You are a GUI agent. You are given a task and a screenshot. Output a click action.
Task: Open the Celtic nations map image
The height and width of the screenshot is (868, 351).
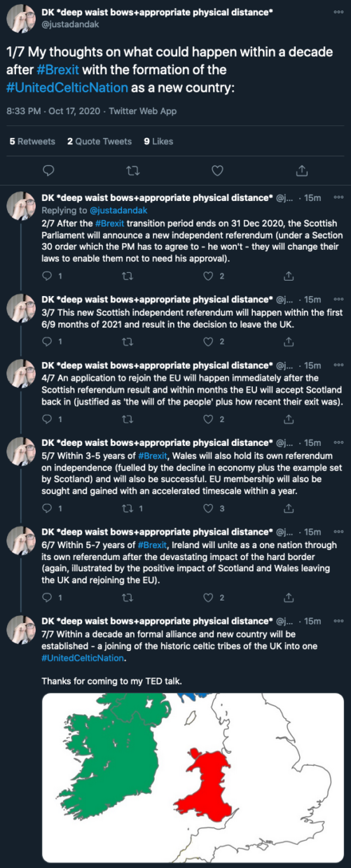pos(193,780)
